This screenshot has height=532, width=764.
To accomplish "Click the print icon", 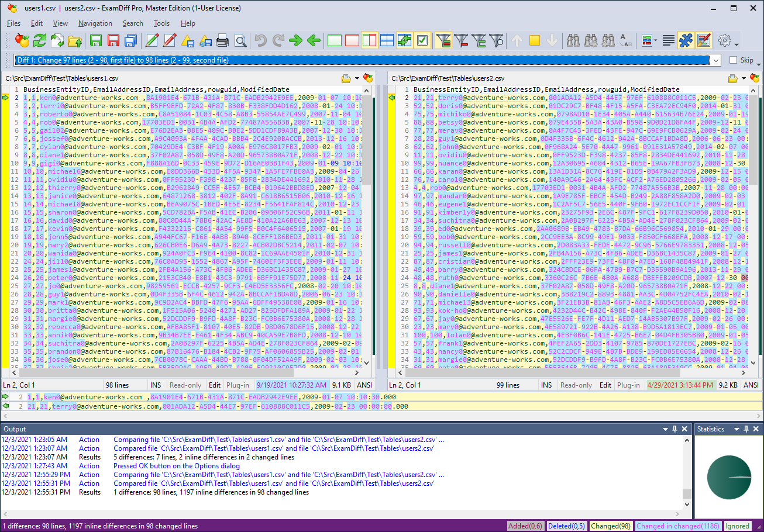I will coord(222,40).
